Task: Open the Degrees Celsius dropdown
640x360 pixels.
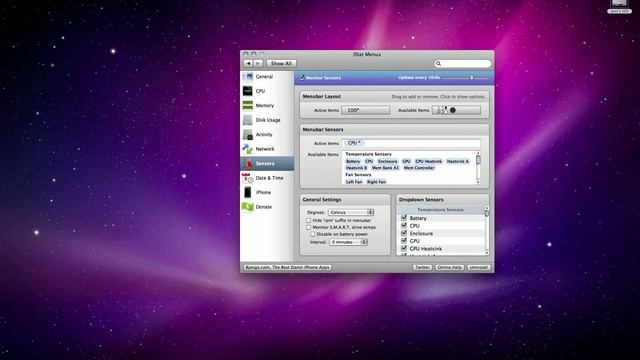Action: (x=351, y=212)
